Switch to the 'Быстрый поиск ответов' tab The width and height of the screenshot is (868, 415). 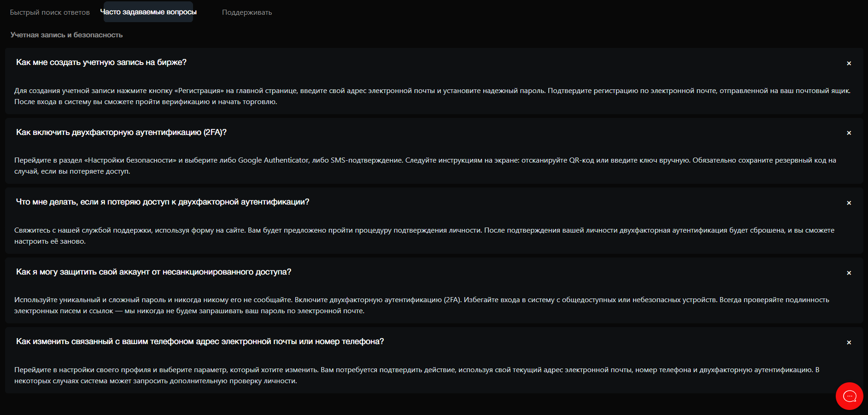[50, 12]
